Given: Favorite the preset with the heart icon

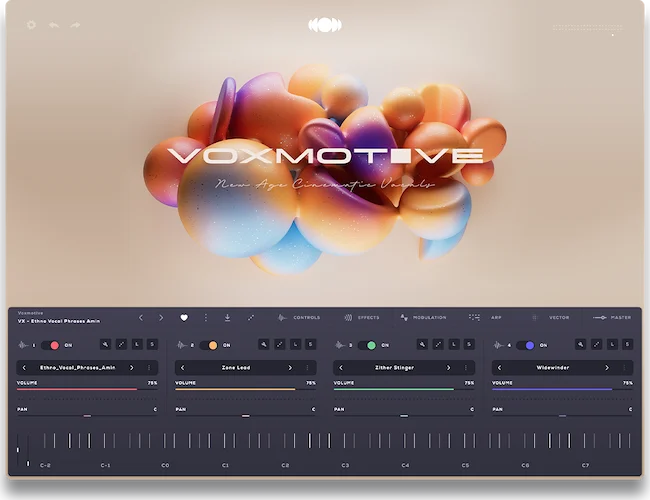Looking at the screenshot, I should [x=184, y=318].
